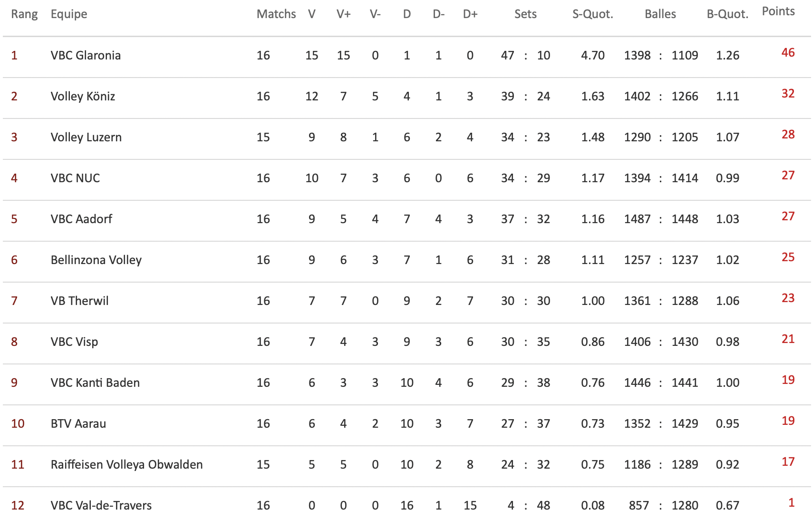Click the Rang column header

pos(24,15)
